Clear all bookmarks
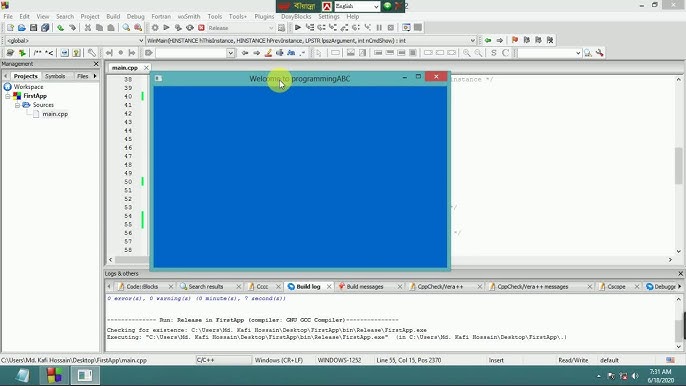This screenshot has width=686, height=386. click(550, 40)
